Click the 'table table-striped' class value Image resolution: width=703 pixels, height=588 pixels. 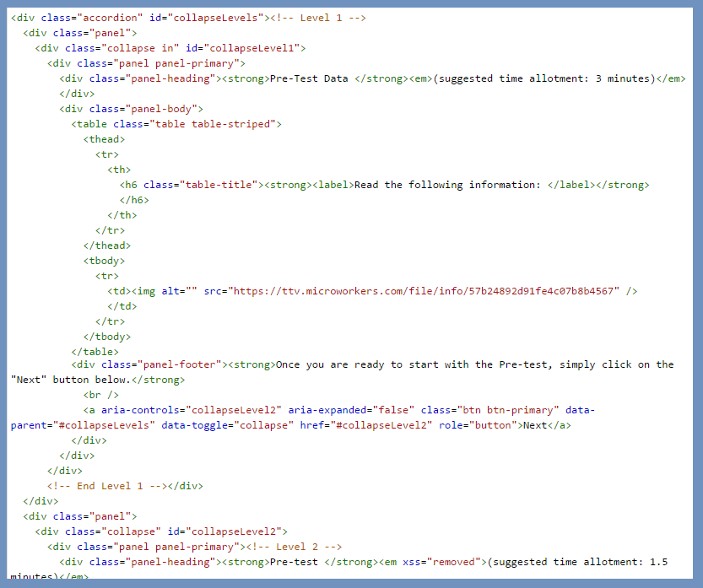(x=213, y=124)
